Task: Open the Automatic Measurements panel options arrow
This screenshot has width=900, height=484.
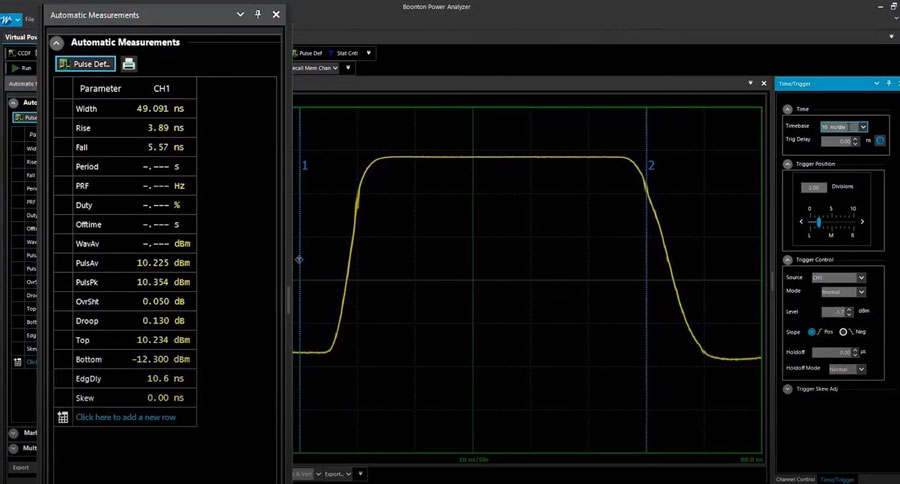Action: 239,15
